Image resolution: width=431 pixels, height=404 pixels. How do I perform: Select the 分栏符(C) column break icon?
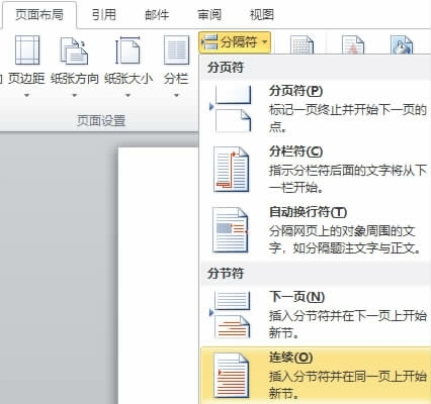click(x=231, y=169)
